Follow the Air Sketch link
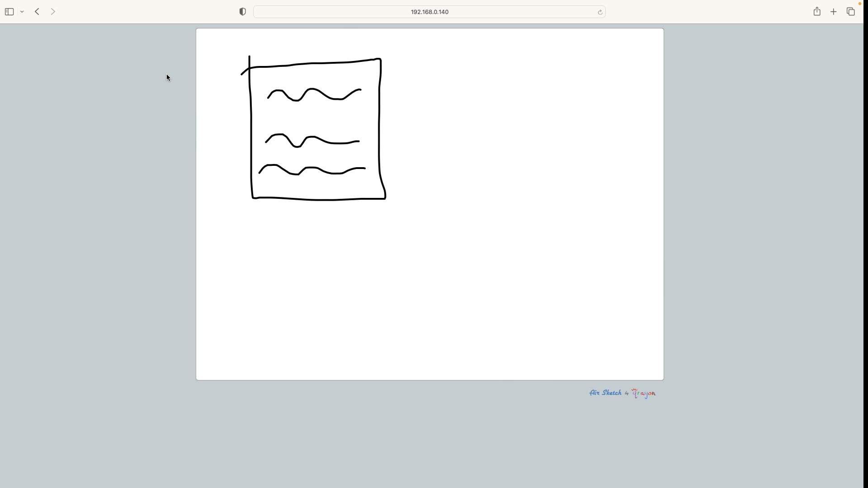 [605, 393]
